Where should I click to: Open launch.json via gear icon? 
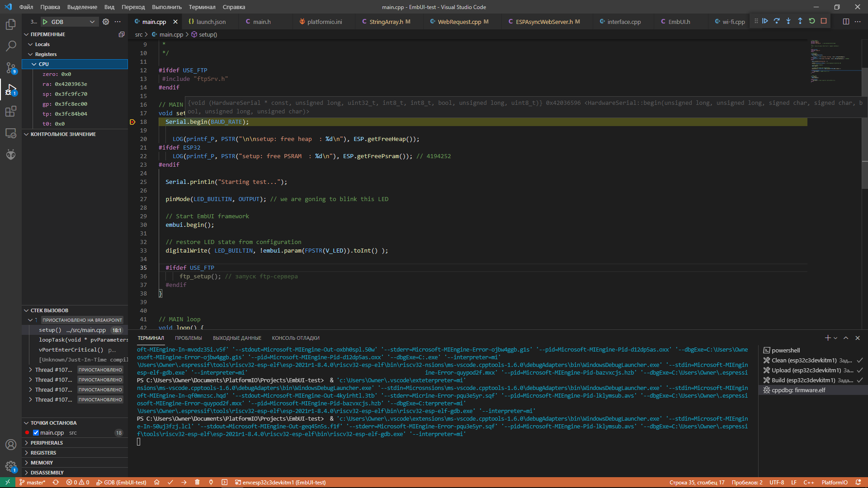pos(106,22)
